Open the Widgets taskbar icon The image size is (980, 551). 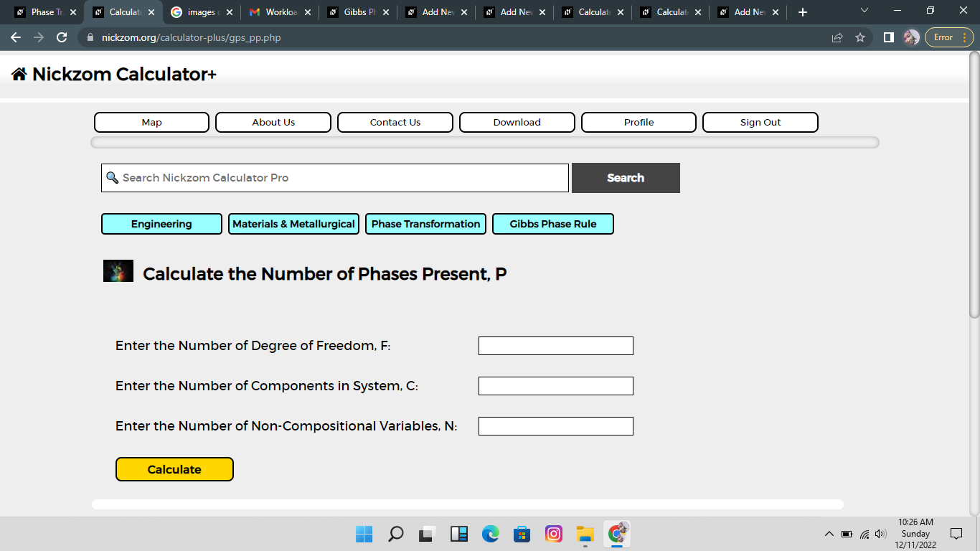pyautogui.click(x=458, y=534)
